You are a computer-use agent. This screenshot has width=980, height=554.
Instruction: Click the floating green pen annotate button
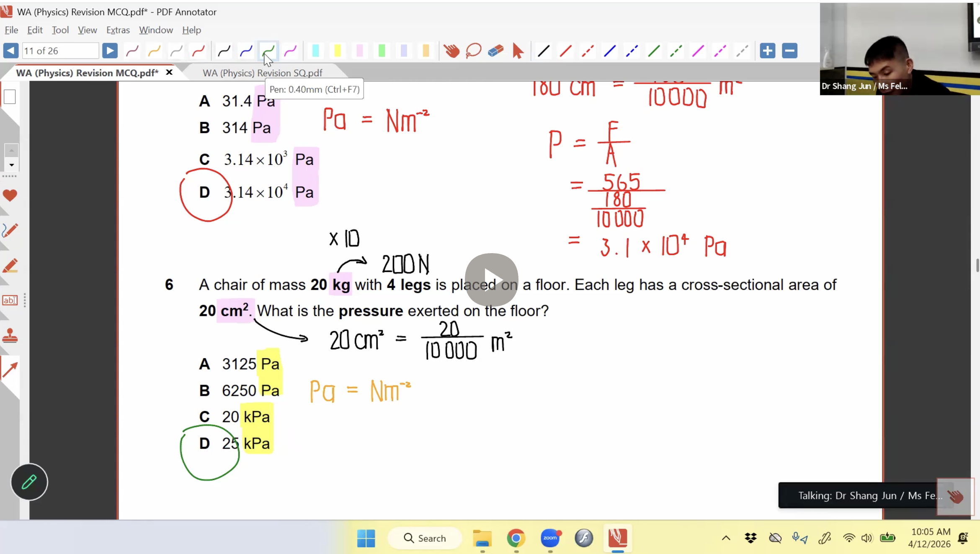tap(29, 482)
